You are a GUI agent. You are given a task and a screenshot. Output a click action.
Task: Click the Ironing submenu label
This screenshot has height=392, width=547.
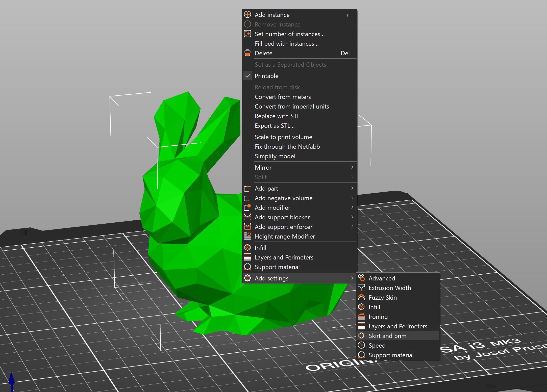coord(378,317)
